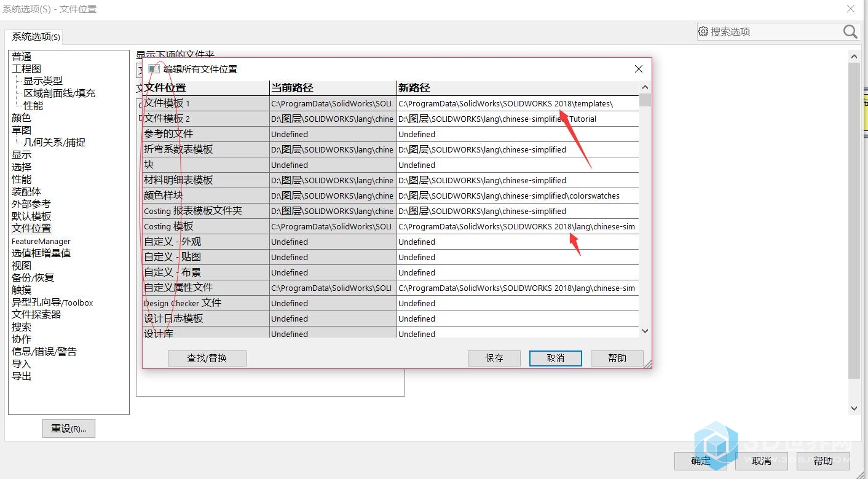Screen dimensions: 868x479
Task: Select 触摸 in the options tree
Action: pos(22,290)
